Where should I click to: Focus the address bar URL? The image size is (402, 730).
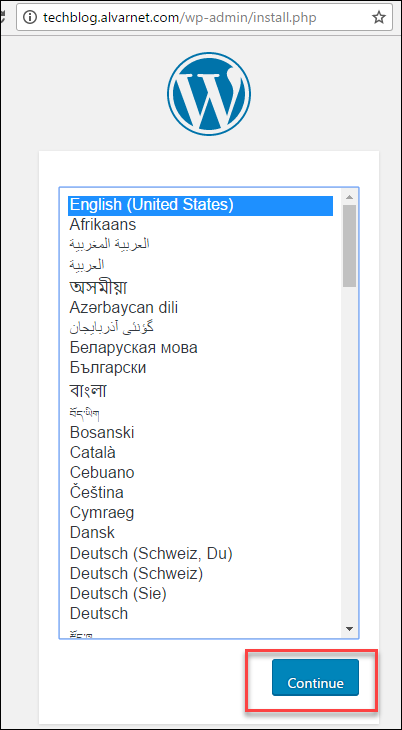[x=180, y=18]
